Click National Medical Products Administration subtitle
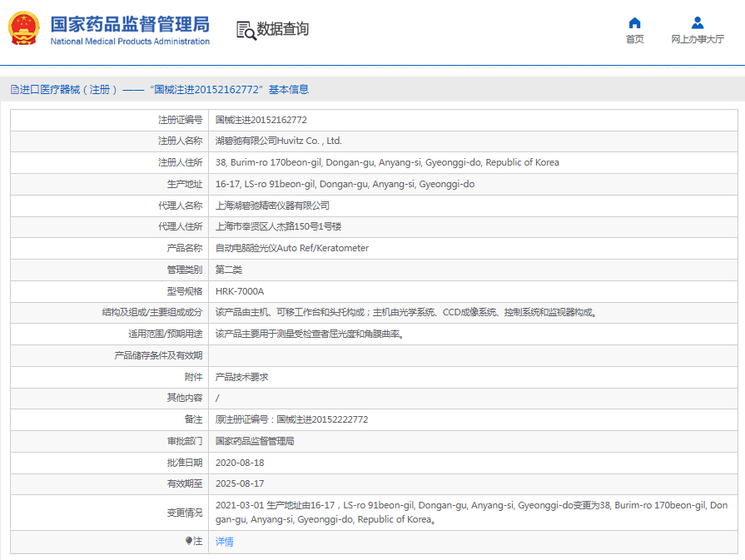Image resolution: width=745 pixels, height=560 pixels. pyautogui.click(x=130, y=42)
